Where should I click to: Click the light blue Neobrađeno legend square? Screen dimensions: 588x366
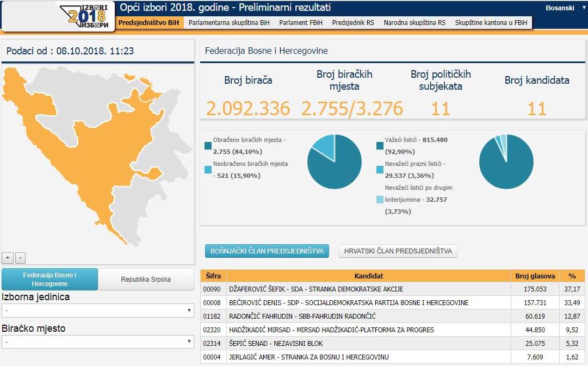[x=208, y=170]
